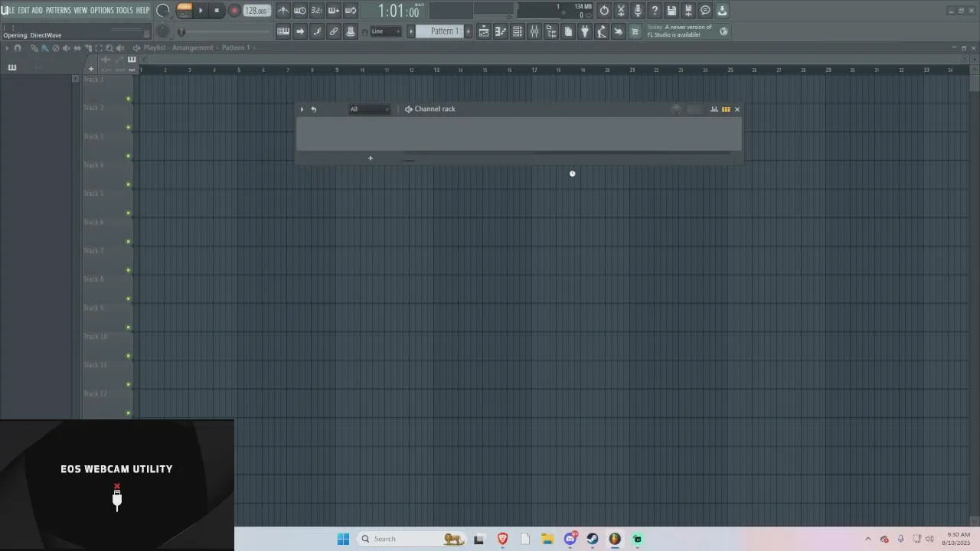Click plus button to add channel in rack
The width and height of the screenshot is (980, 551).
(371, 158)
